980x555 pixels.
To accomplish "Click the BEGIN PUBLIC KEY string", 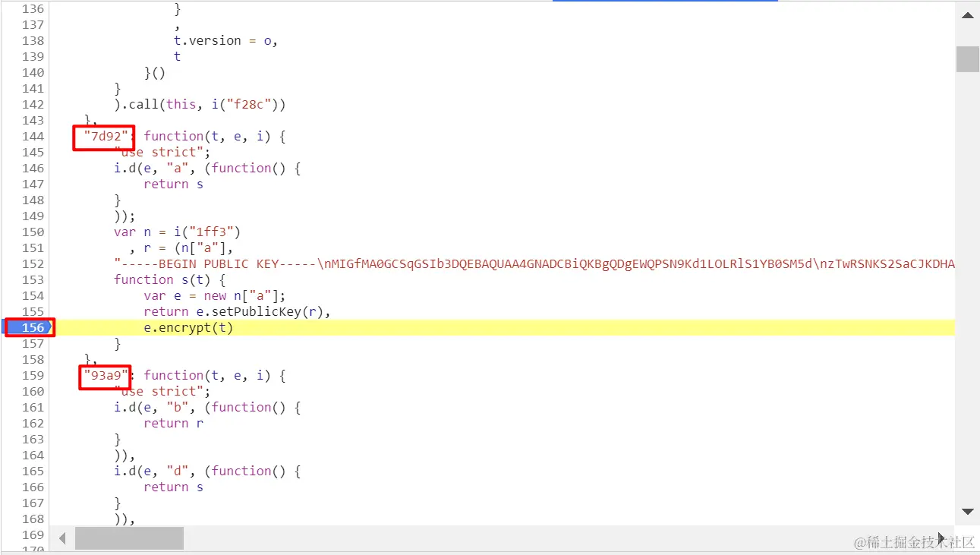I will [534, 263].
